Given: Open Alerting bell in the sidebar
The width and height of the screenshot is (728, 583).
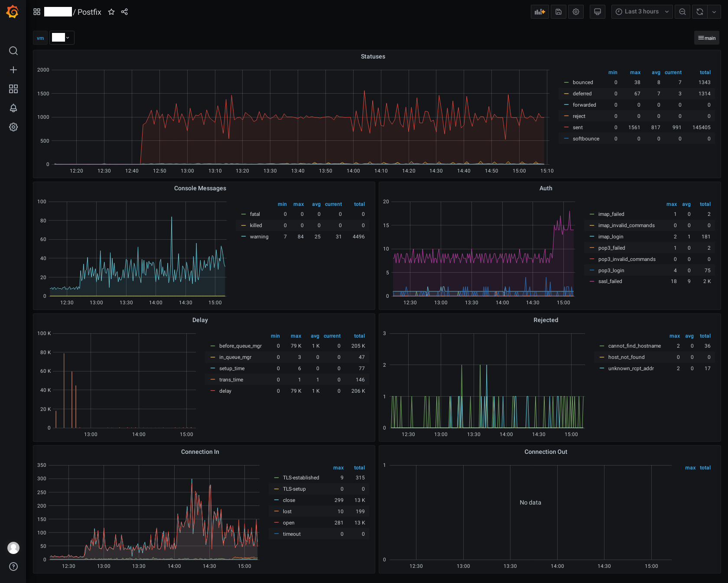Looking at the screenshot, I should pyautogui.click(x=13, y=108).
